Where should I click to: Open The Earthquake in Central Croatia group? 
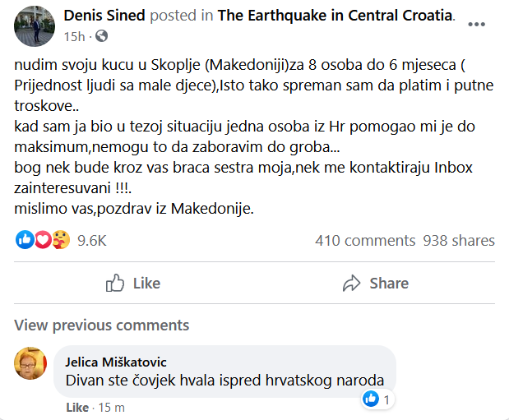(336, 16)
